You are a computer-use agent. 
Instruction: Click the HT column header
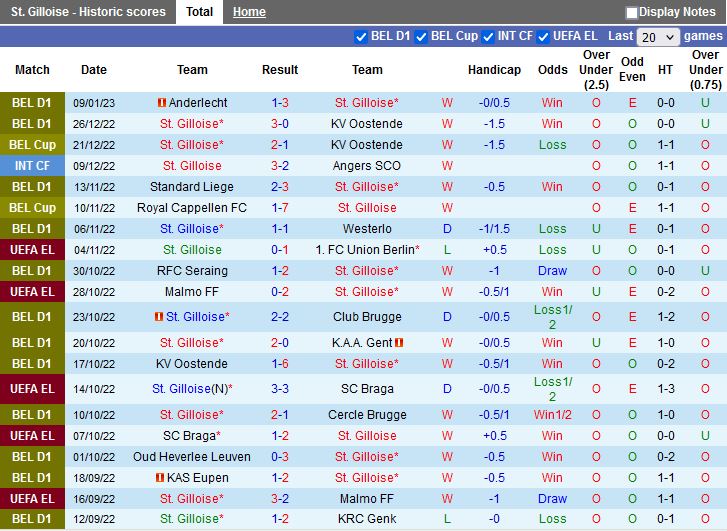665,70
